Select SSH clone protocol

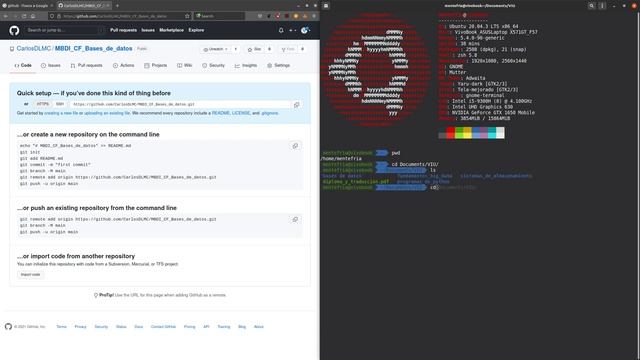point(60,104)
